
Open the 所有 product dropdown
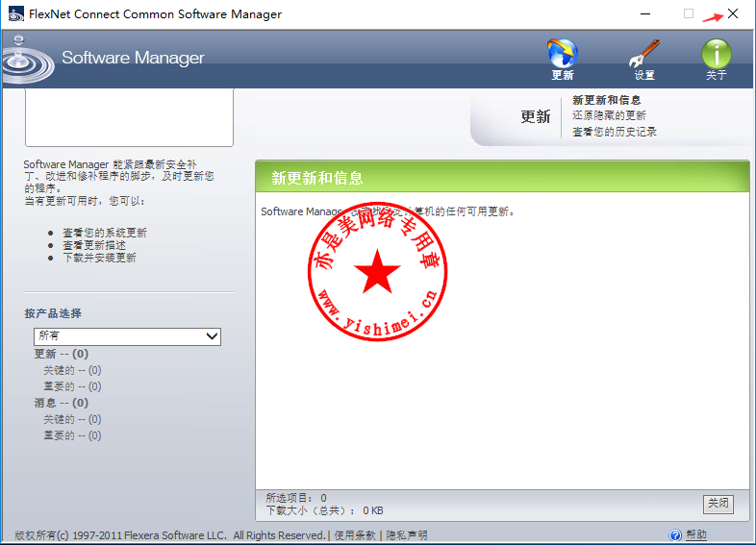point(127,336)
